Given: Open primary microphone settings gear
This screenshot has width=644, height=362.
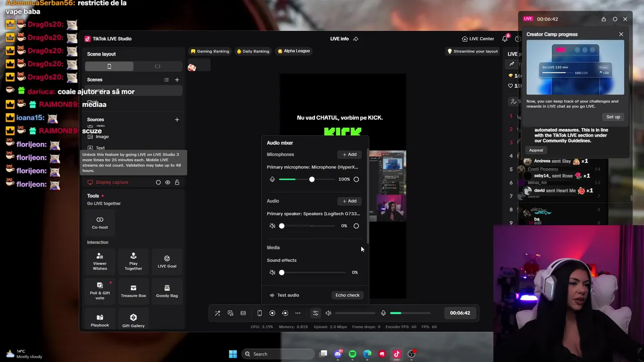Looking at the screenshot, I should point(356,179).
